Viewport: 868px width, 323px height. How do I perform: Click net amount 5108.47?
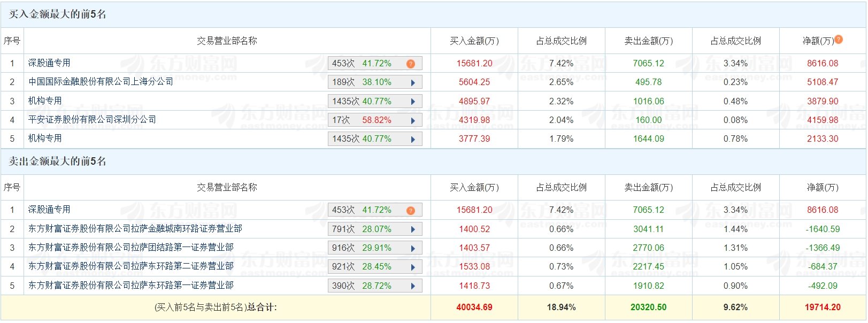click(x=823, y=82)
